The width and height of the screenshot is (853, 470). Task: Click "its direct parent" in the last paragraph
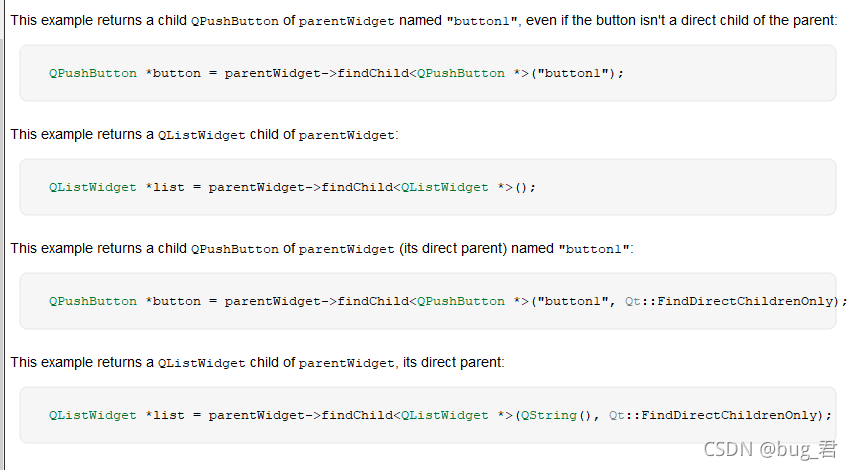pyautogui.click(x=453, y=363)
